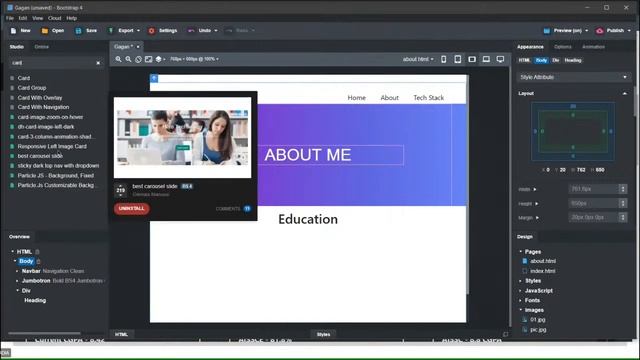Click the Margin value field
The height and width of the screenshot is (360, 640).
(593, 218)
